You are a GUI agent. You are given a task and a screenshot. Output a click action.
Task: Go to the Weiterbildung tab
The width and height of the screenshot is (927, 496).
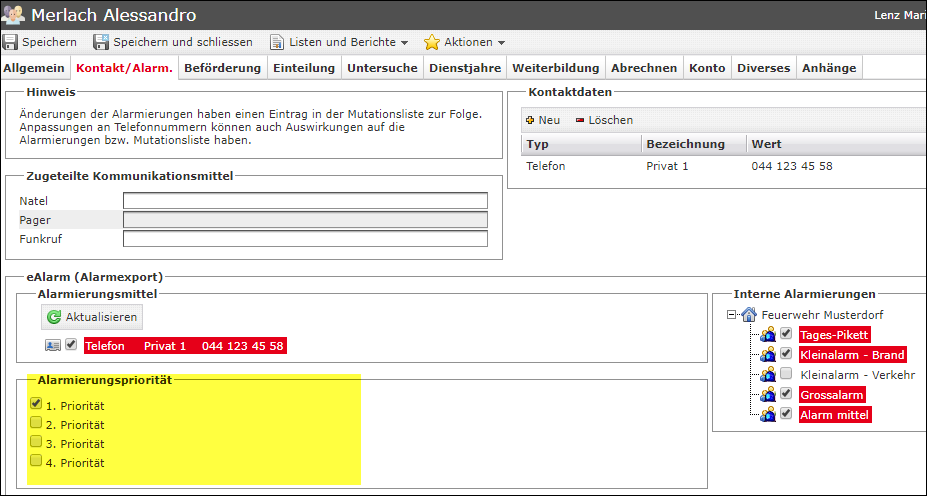(x=556, y=68)
